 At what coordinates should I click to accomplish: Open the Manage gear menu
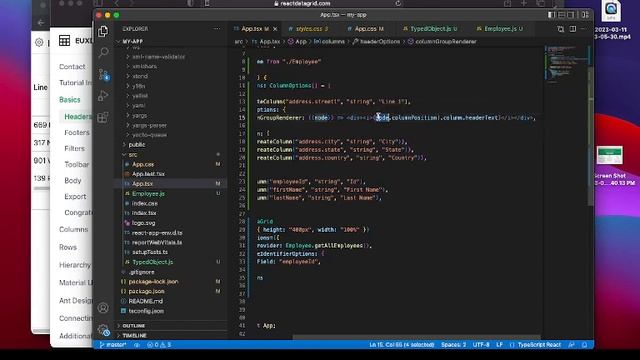103,330
